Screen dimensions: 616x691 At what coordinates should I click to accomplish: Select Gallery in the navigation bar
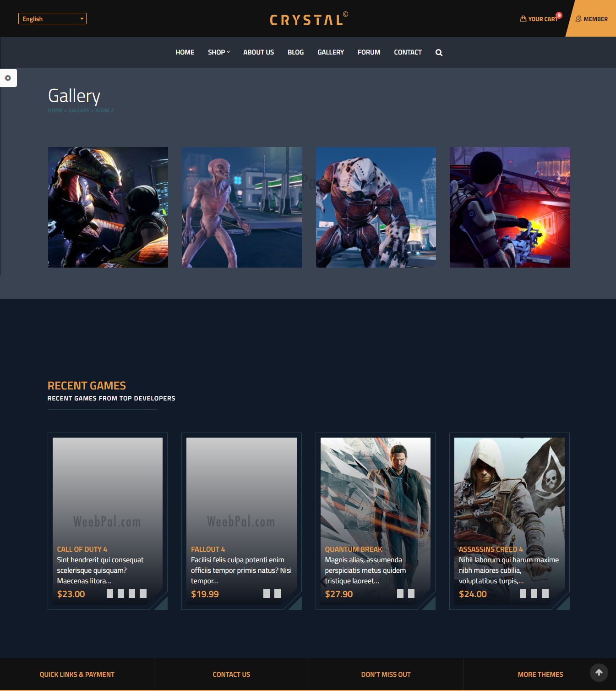[x=331, y=52]
